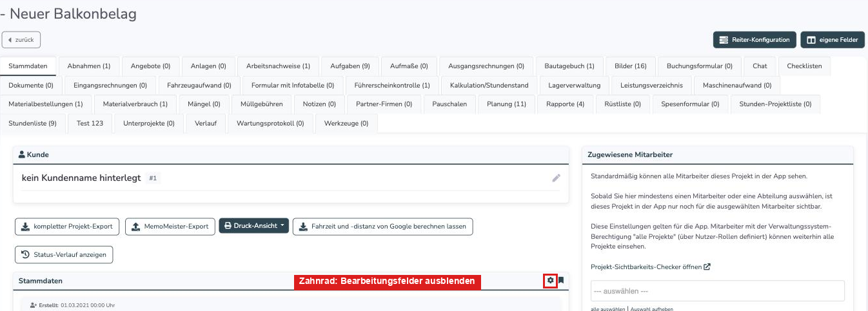Click the 'Auswahl aufheben' link
Screen dimensions: 868x311
[x=651, y=309]
